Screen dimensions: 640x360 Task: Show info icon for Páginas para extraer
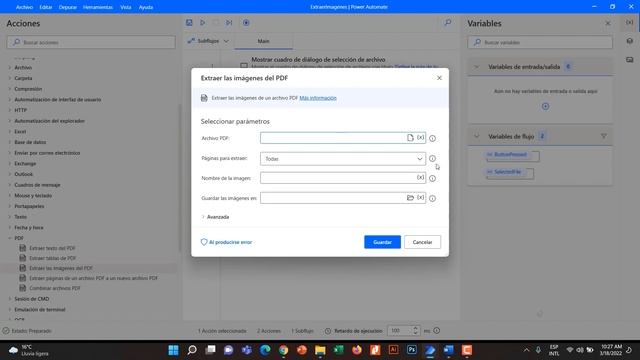(x=432, y=158)
